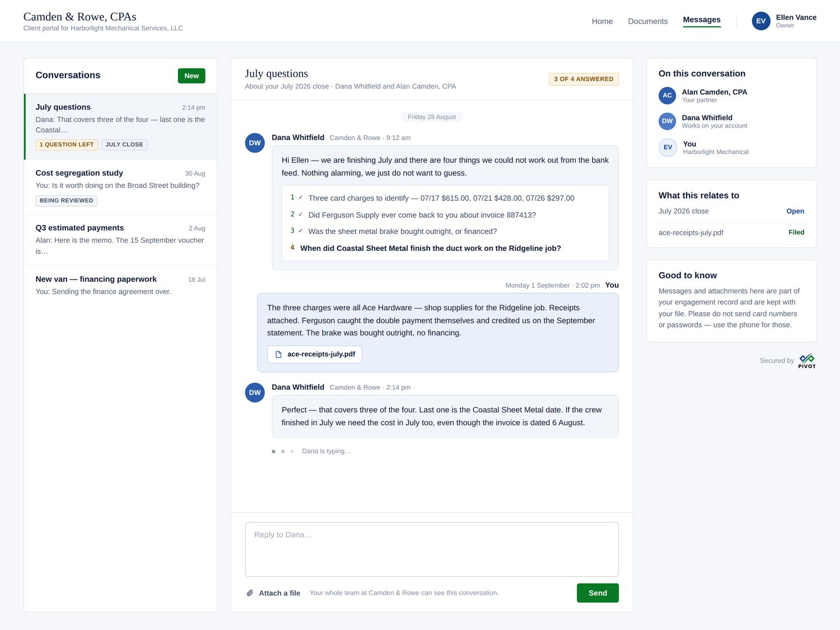Click the 3 OF 4 ANSWERED badge
Screen dimensions: 840x630
584,79
